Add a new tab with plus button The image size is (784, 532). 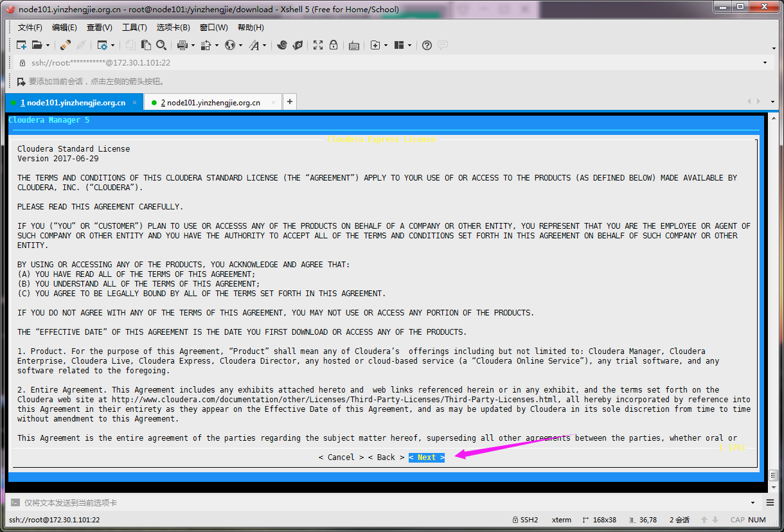(x=290, y=102)
